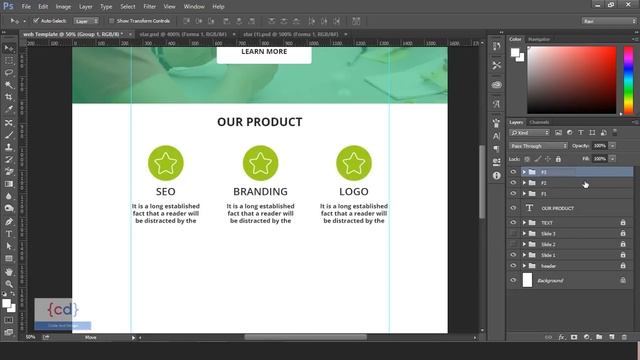Select the Hand tool

9,271
